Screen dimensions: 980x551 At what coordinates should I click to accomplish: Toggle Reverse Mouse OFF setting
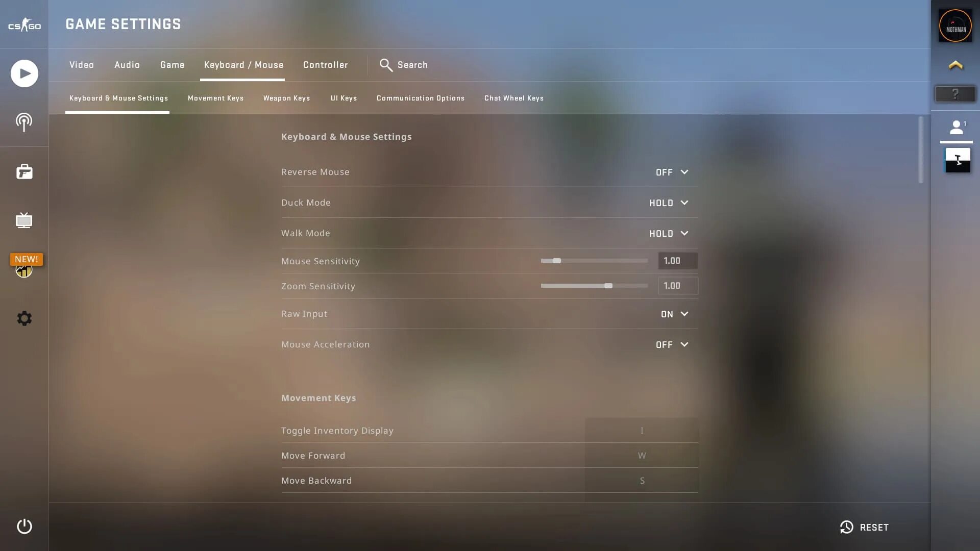(x=671, y=171)
